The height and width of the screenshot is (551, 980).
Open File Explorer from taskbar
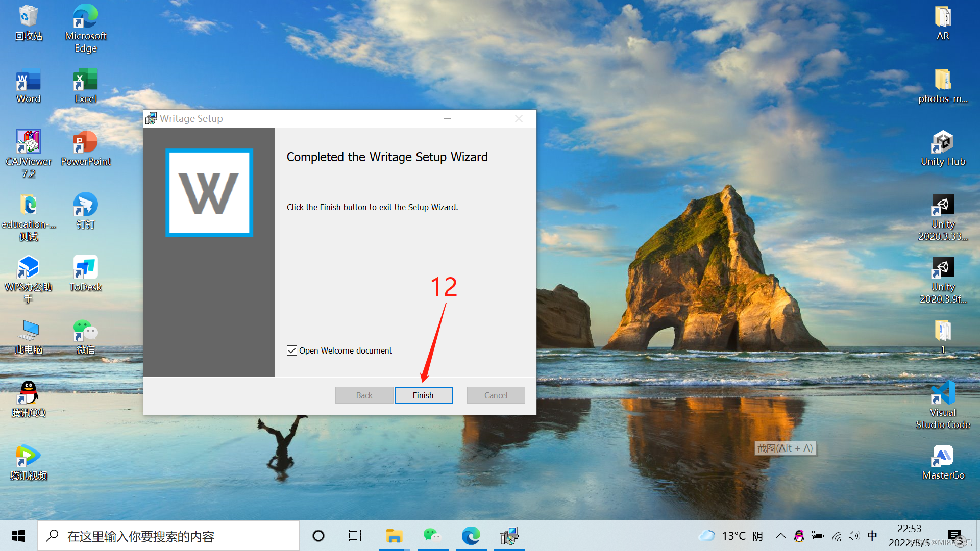(394, 536)
